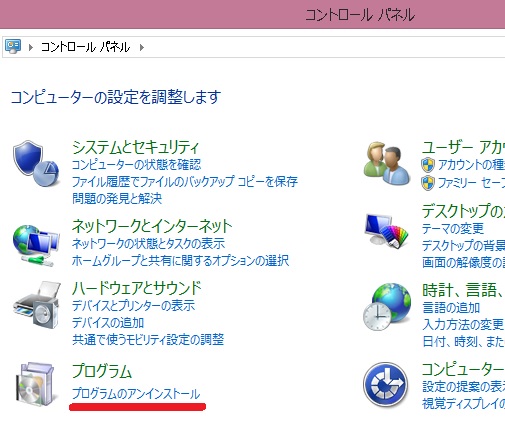
Task: Open 入力方法の変更 link
Action: [x=463, y=324]
